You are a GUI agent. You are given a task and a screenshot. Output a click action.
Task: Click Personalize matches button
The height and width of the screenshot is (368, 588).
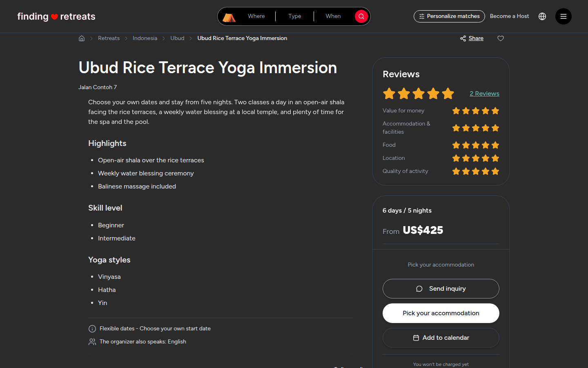[449, 16]
